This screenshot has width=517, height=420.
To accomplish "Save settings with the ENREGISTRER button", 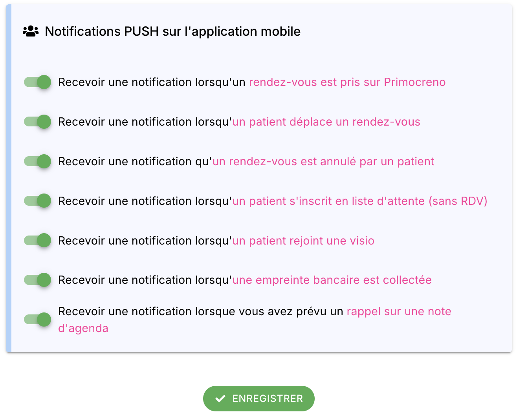I will [x=259, y=399].
